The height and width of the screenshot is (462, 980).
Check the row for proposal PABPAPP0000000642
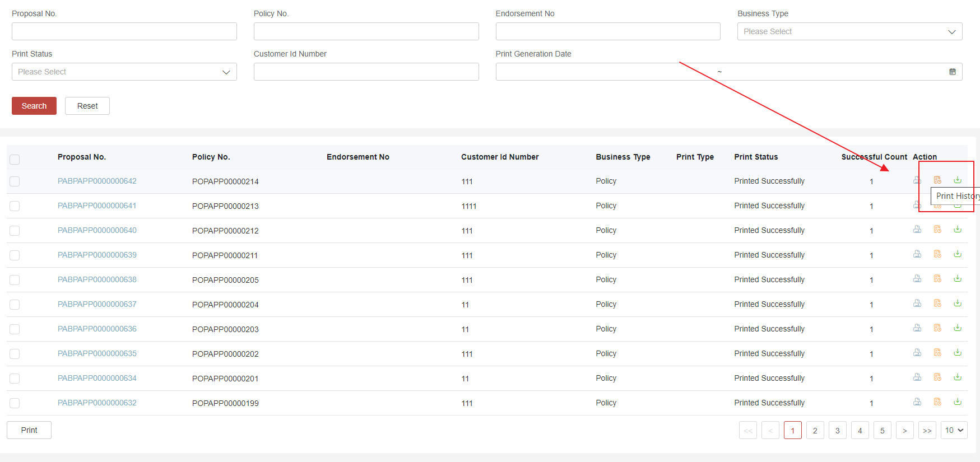(15, 181)
